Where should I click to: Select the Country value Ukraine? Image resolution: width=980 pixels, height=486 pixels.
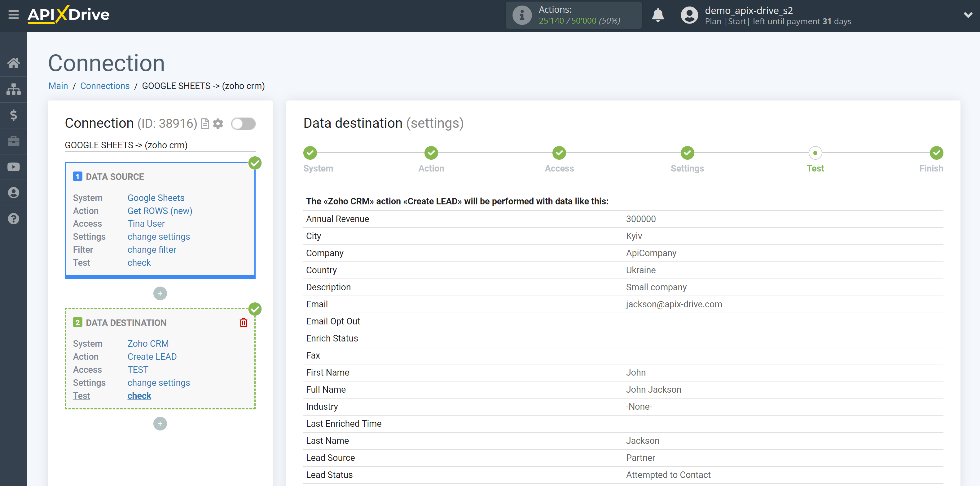pos(641,270)
